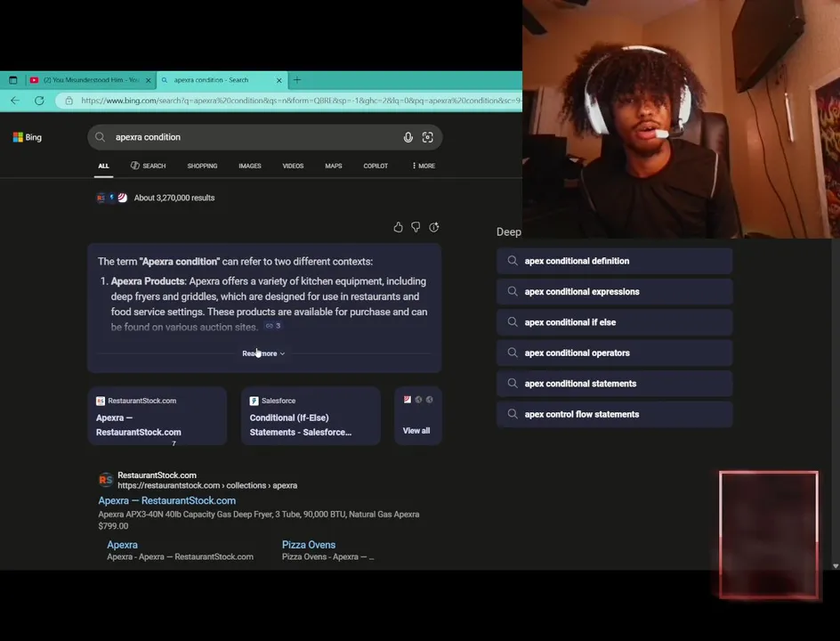Viewport: 840px width, 641px height.
Task: Open the IMAGES tab
Action: (x=250, y=166)
